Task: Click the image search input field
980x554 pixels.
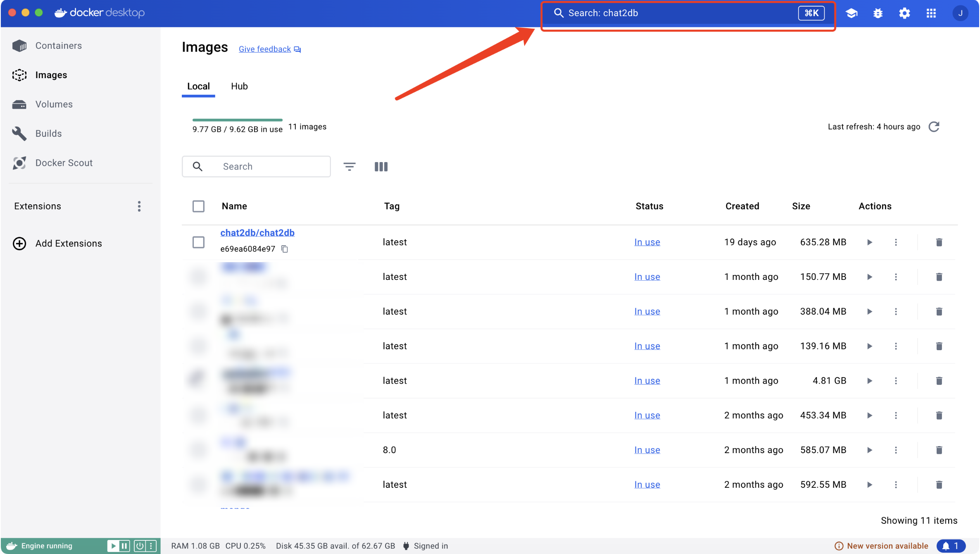Action: click(256, 167)
